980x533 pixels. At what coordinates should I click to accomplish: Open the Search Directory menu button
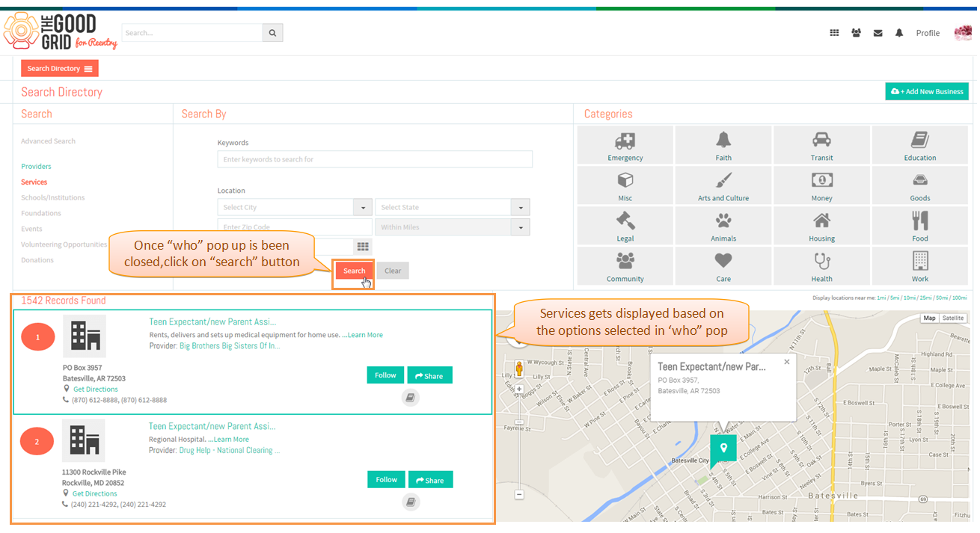60,69
